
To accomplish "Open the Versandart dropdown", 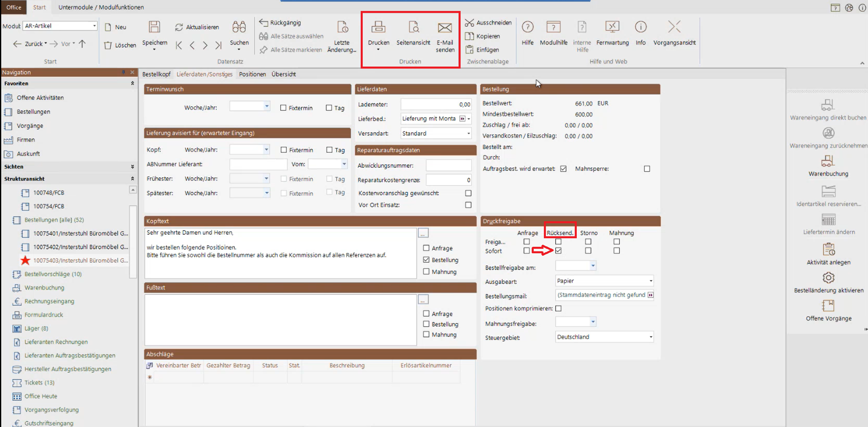I will pos(468,134).
